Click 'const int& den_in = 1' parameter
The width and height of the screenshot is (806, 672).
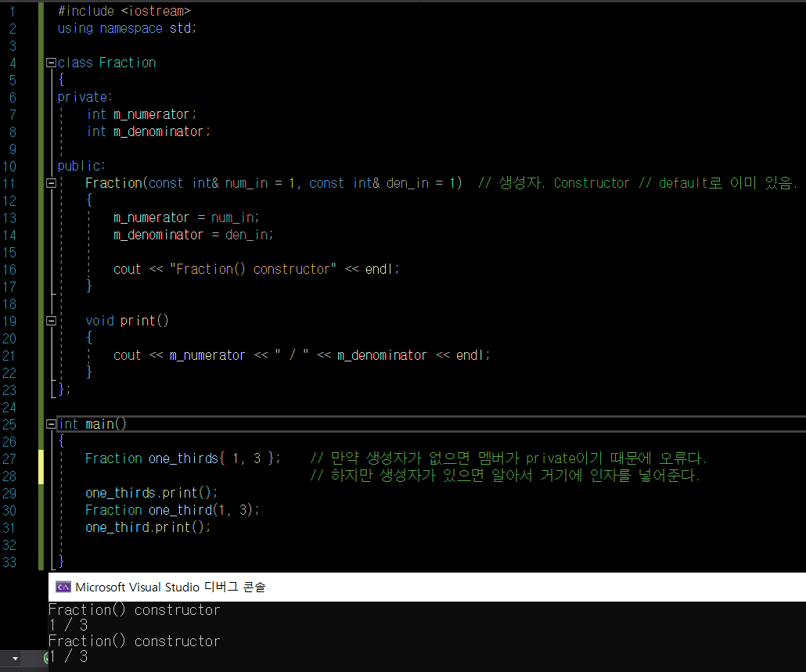(x=382, y=183)
